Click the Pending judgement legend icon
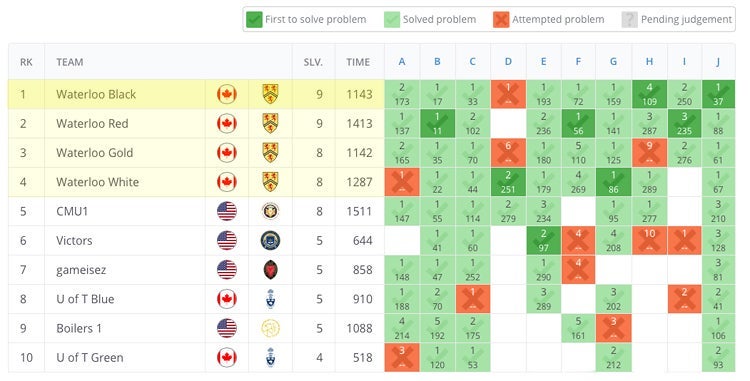 (x=629, y=20)
